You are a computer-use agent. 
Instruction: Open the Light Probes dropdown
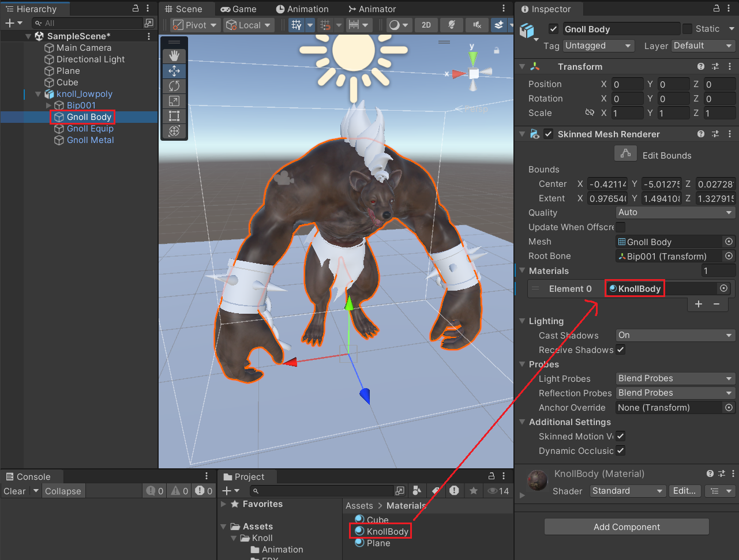(x=676, y=378)
